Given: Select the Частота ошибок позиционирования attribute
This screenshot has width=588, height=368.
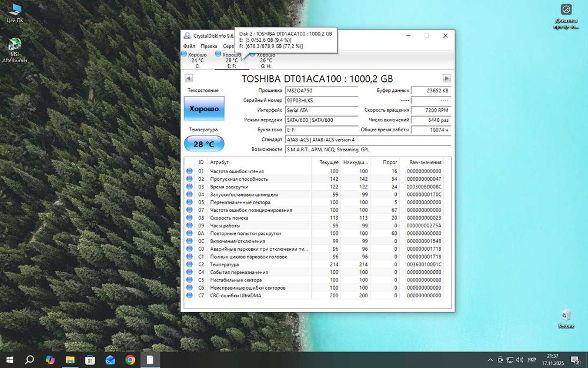Looking at the screenshot, I should click(251, 210).
